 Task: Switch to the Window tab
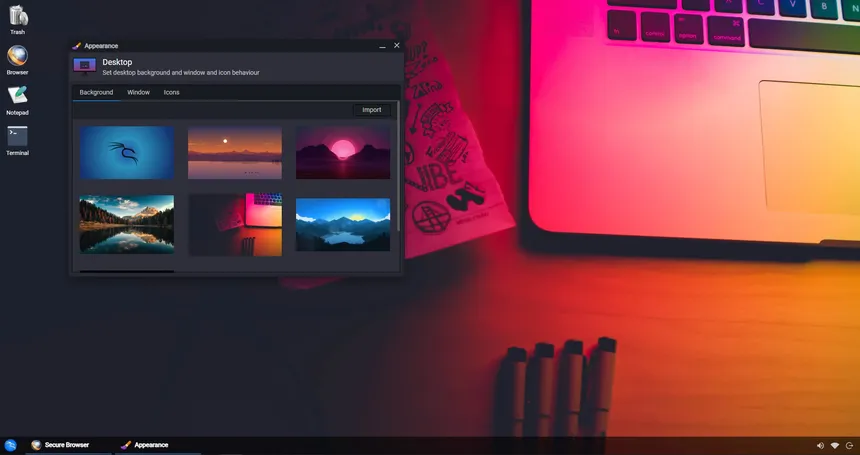[138, 93]
